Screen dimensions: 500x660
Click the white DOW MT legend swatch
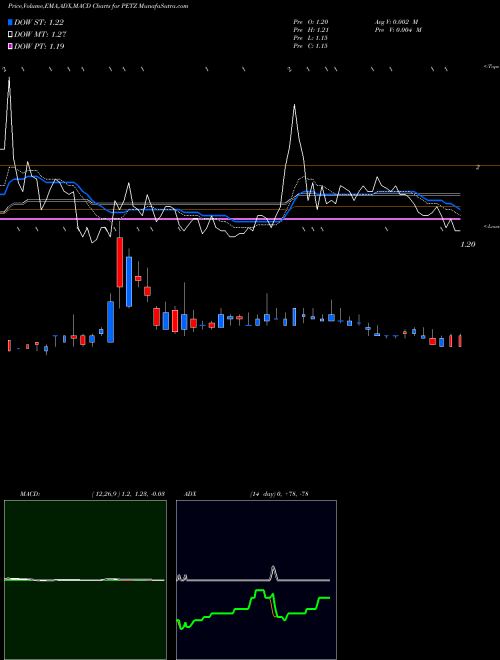click(10, 35)
